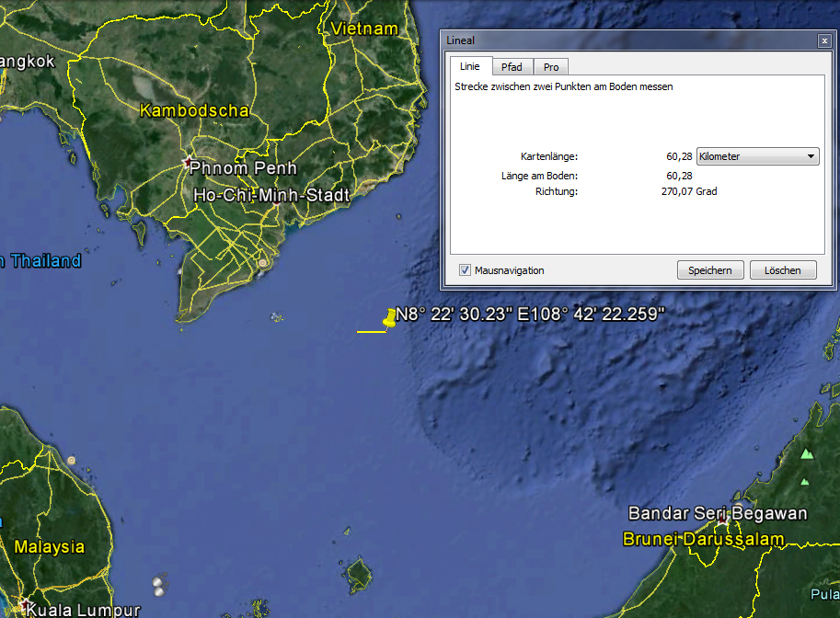Image resolution: width=840 pixels, height=618 pixels.
Task: Click the lower green mountain triangle icon
Action: pyautogui.click(x=804, y=481)
